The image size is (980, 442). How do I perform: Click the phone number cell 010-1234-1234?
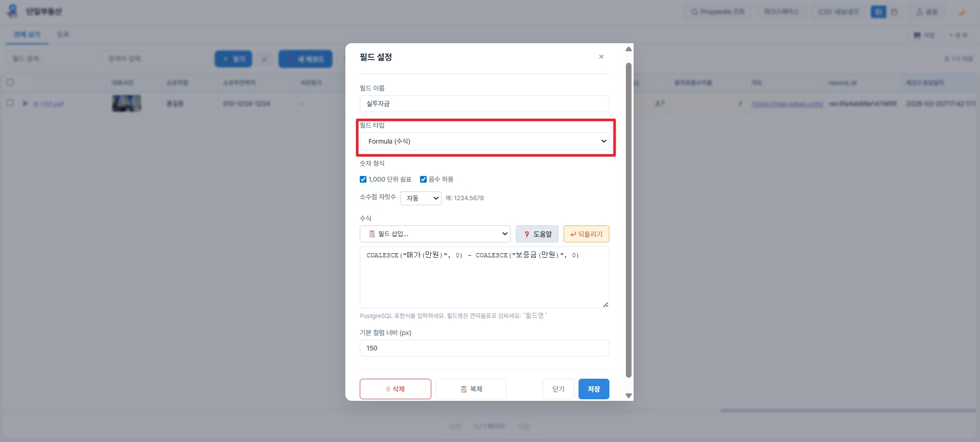[247, 104]
